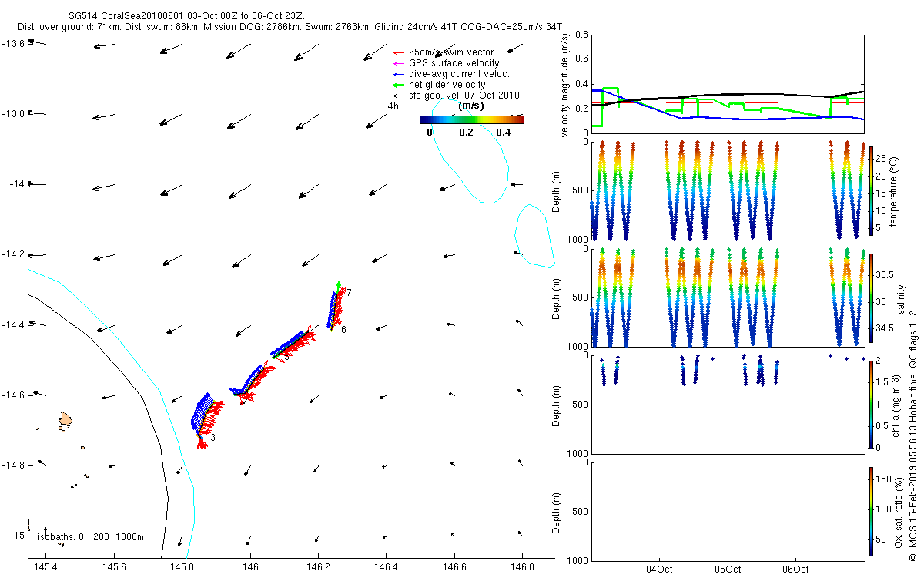Viewport: 924px width, 578px height.
Task: Click the glider track label 3
Action: click(212, 438)
